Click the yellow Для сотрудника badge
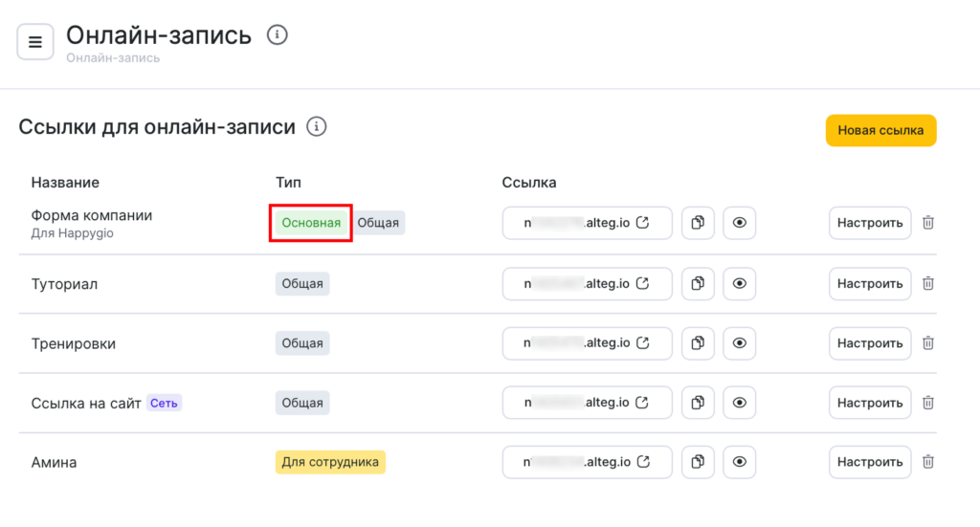 pyautogui.click(x=330, y=462)
